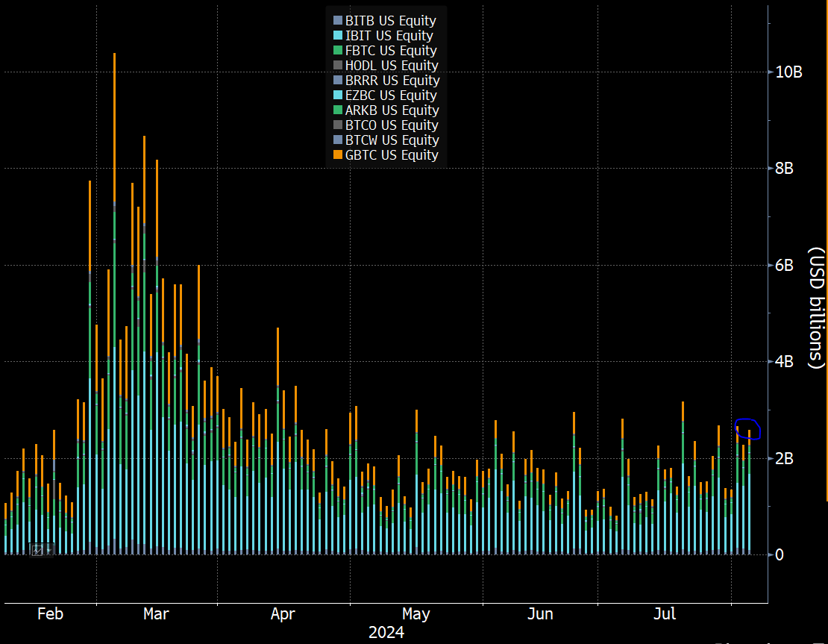
Task: Click the BITB US Equity color swatch
Action: point(338,21)
